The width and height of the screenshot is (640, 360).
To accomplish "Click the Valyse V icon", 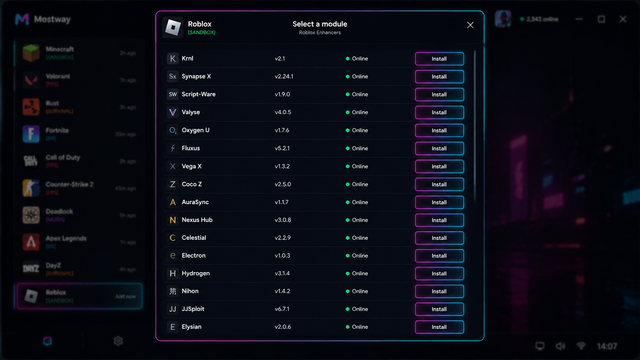I will (x=173, y=112).
